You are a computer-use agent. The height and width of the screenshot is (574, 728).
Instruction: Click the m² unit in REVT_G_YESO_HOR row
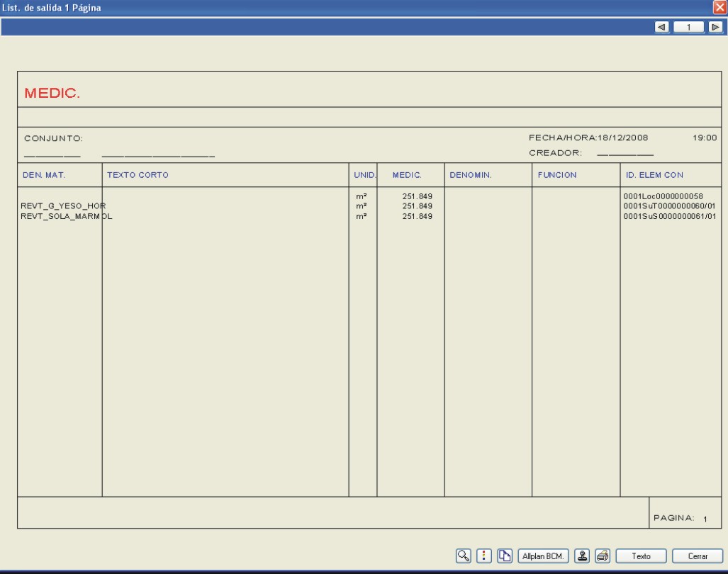click(x=362, y=206)
